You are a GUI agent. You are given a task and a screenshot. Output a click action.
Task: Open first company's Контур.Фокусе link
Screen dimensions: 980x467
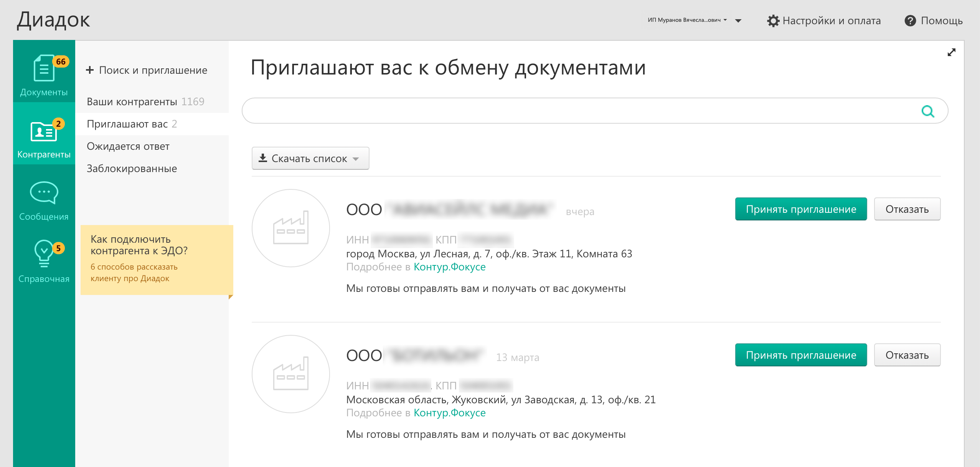click(x=449, y=267)
